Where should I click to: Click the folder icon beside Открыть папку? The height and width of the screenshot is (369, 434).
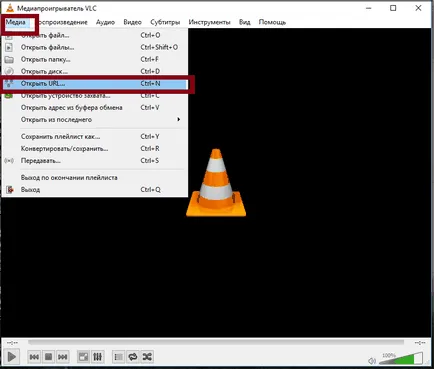tap(9, 60)
